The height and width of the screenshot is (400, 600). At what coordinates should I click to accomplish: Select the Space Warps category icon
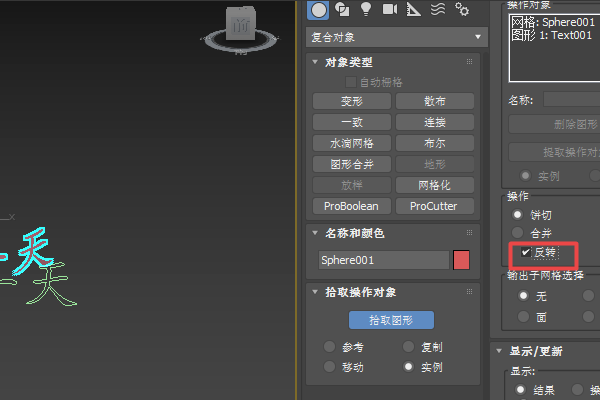pyautogui.click(x=438, y=9)
